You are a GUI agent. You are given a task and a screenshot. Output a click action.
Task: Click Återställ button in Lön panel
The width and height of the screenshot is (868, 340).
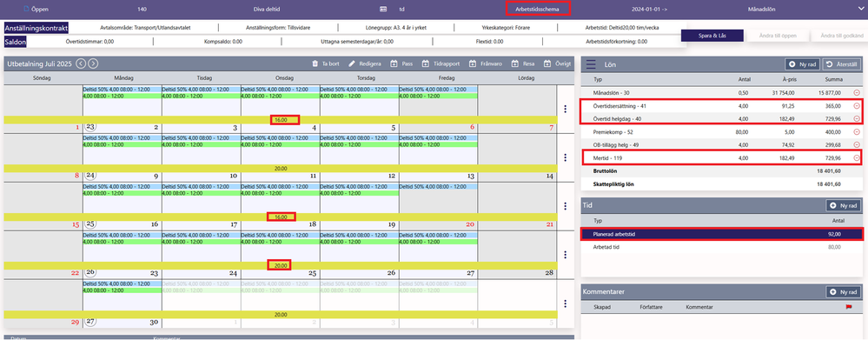point(842,64)
